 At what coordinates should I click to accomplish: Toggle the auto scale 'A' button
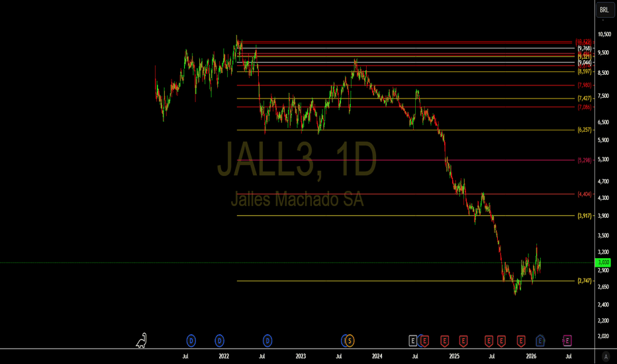[x=606, y=357]
